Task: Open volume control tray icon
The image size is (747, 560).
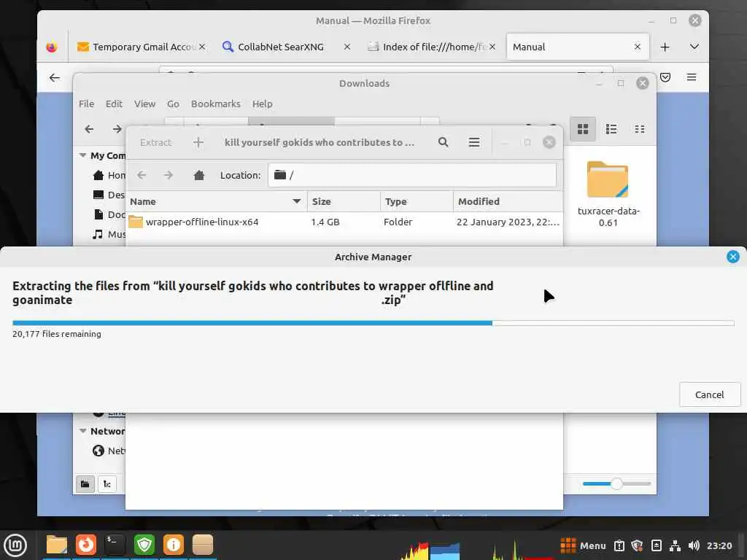Action: click(x=694, y=545)
